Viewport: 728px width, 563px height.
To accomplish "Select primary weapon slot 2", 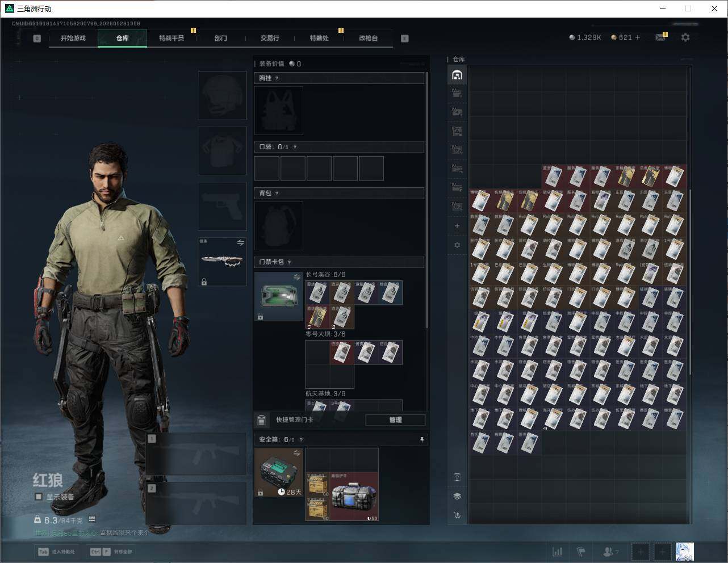I will [196, 503].
